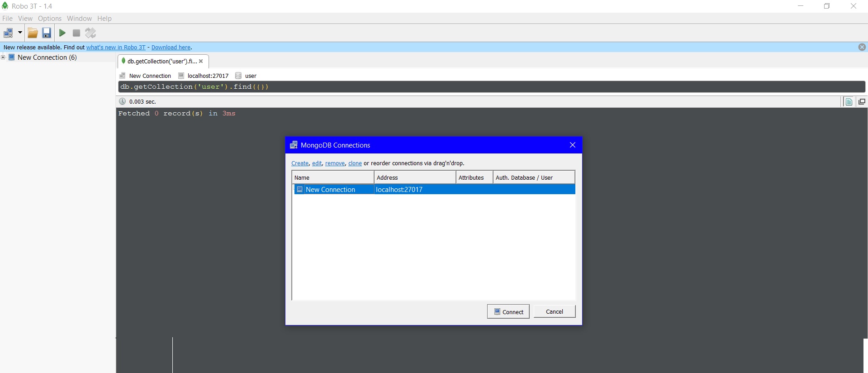The width and height of the screenshot is (868, 373).
Task: Open the Help menu
Action: click(x=104, y=19)
